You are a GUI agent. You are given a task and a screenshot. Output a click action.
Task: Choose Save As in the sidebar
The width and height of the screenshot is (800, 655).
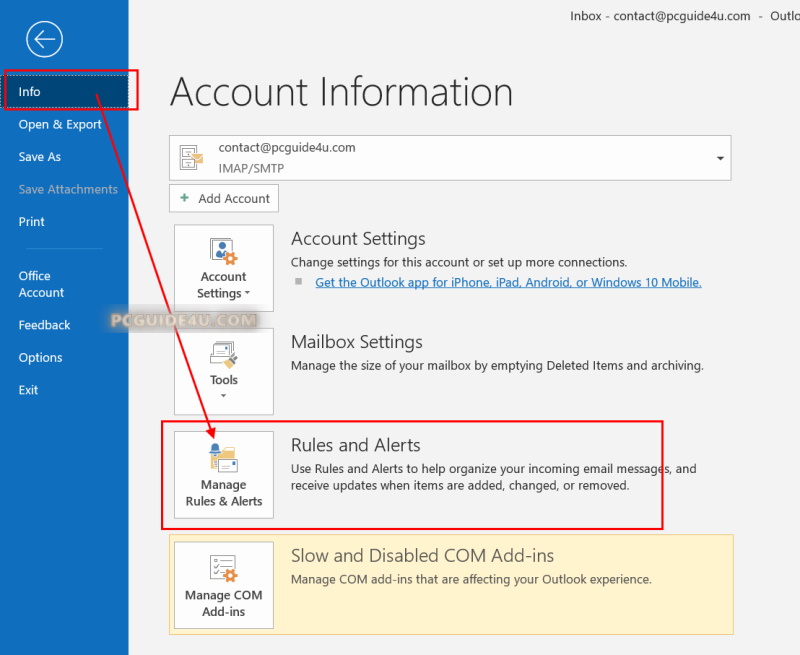coord(40,157)
